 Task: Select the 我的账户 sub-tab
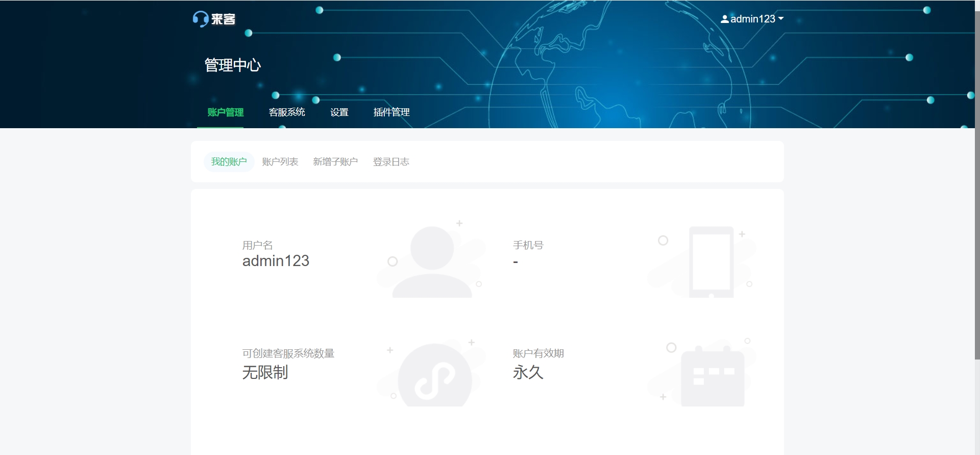229,162
